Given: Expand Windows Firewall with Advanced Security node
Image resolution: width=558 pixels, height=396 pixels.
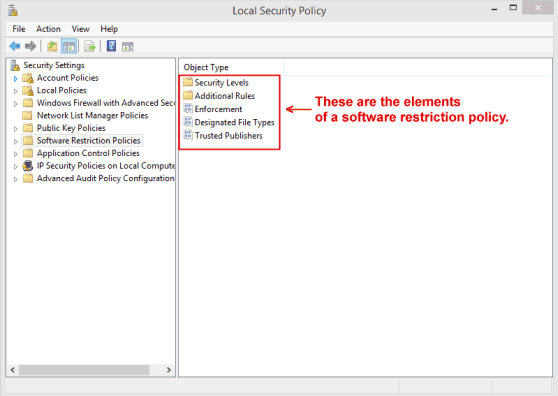Looking at the screenshot, I should coord(15,104).
